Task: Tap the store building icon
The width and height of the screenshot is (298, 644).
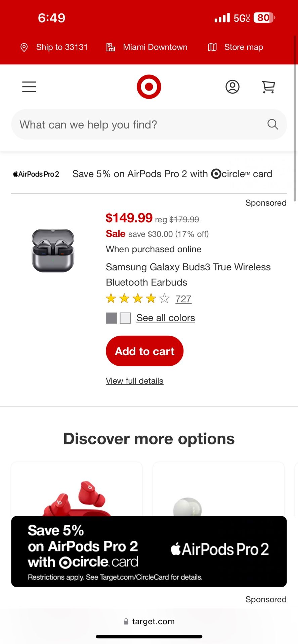Action: pos(111,47)
